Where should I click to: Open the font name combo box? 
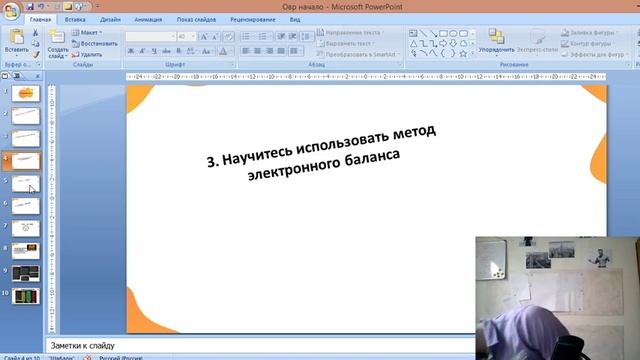pyautogui.click(x=151, y=37)
